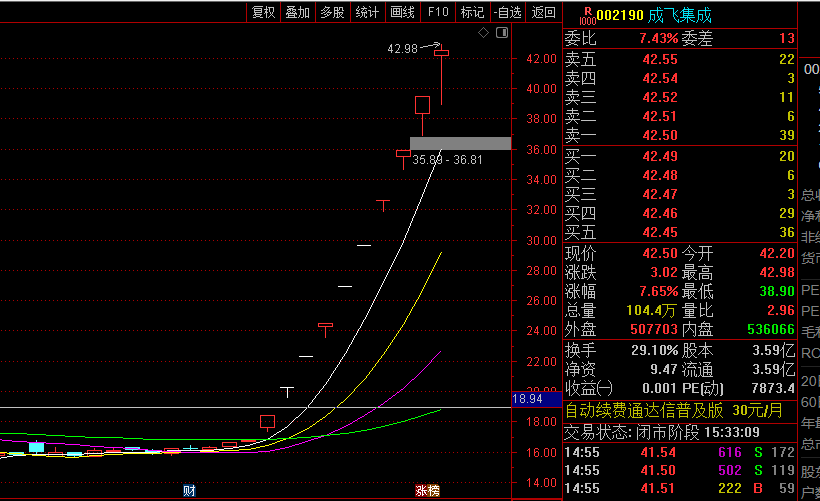
Task: Click 最低 value 38.90
Action: (777, 291)
